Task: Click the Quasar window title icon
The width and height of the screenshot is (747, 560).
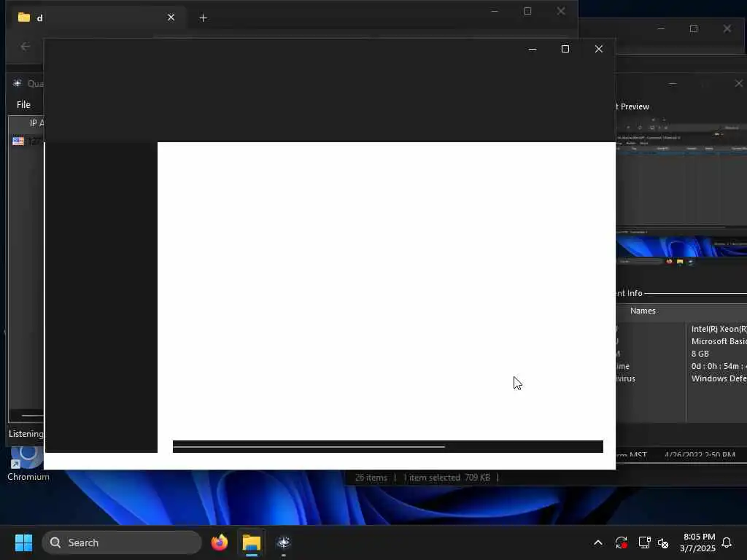Action: (x=18, y=83)
